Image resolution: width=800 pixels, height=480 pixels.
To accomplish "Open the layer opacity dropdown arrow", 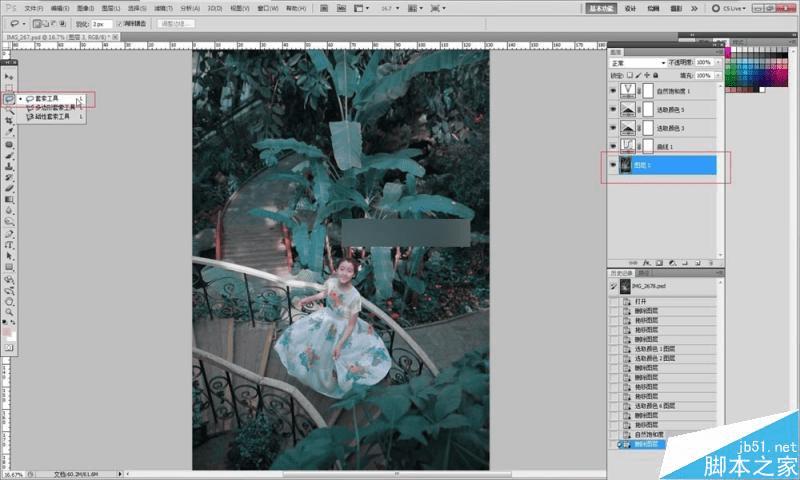I will (x=717, y=62).
